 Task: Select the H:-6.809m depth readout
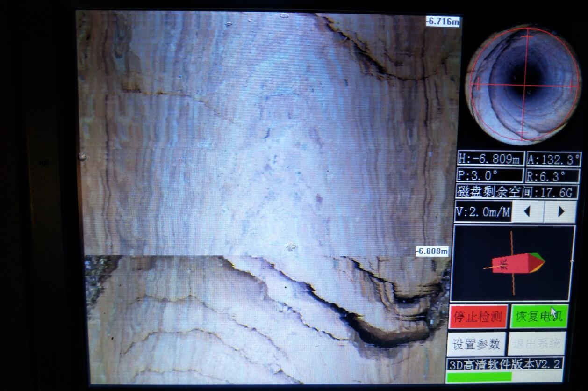tap(491, 159)
